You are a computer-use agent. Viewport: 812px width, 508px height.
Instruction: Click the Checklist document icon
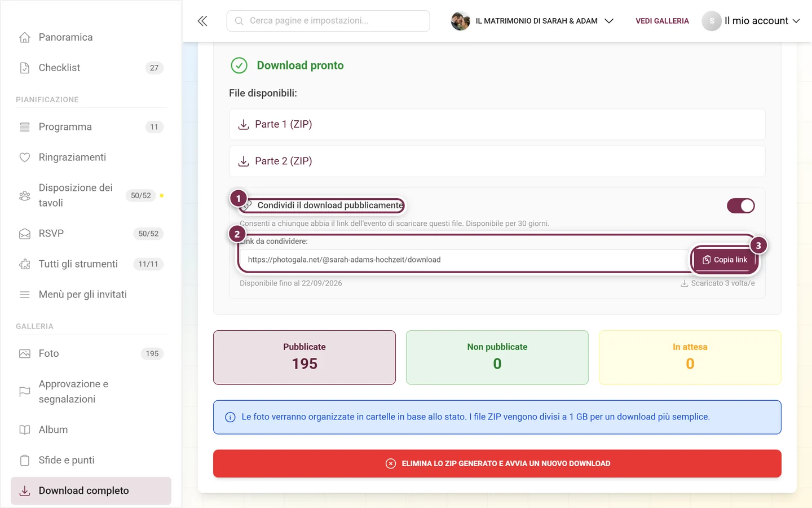[25, 68]
